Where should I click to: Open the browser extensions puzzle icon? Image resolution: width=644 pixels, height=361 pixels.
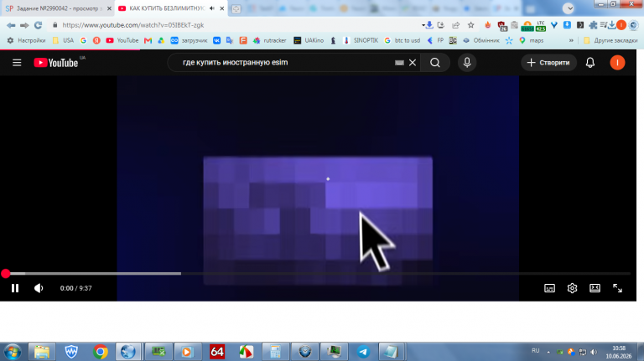593,25
